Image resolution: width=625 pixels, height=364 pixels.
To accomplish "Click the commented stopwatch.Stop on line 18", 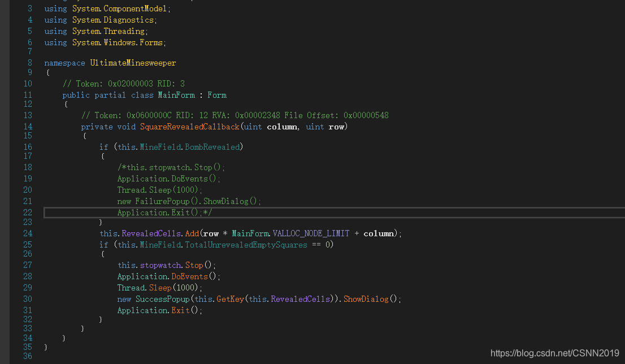I will (x=171, y=167).
